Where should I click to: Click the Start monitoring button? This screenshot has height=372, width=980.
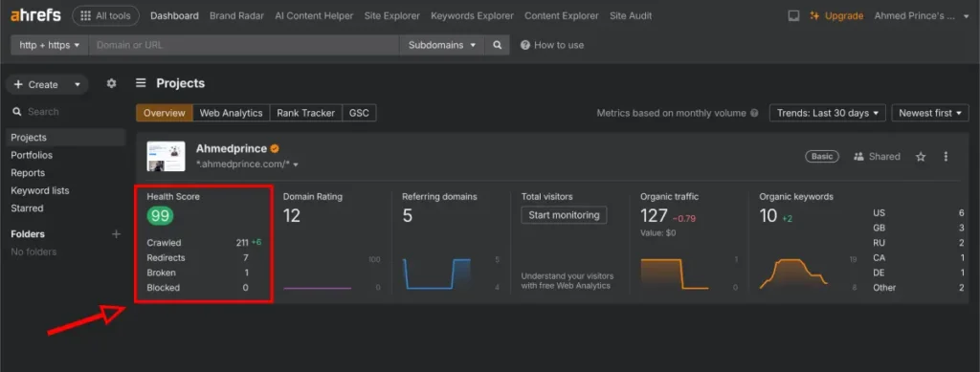(564, 215)
